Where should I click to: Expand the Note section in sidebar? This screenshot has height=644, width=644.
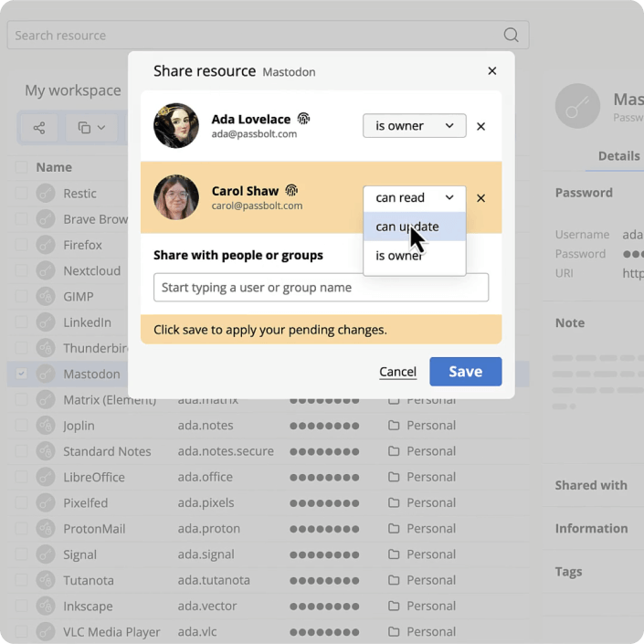[570, 322]
